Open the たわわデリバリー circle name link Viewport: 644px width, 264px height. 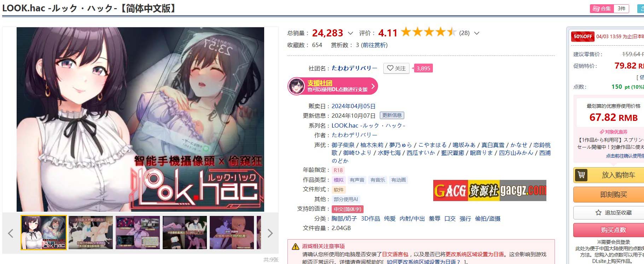(x=354, y=68)
